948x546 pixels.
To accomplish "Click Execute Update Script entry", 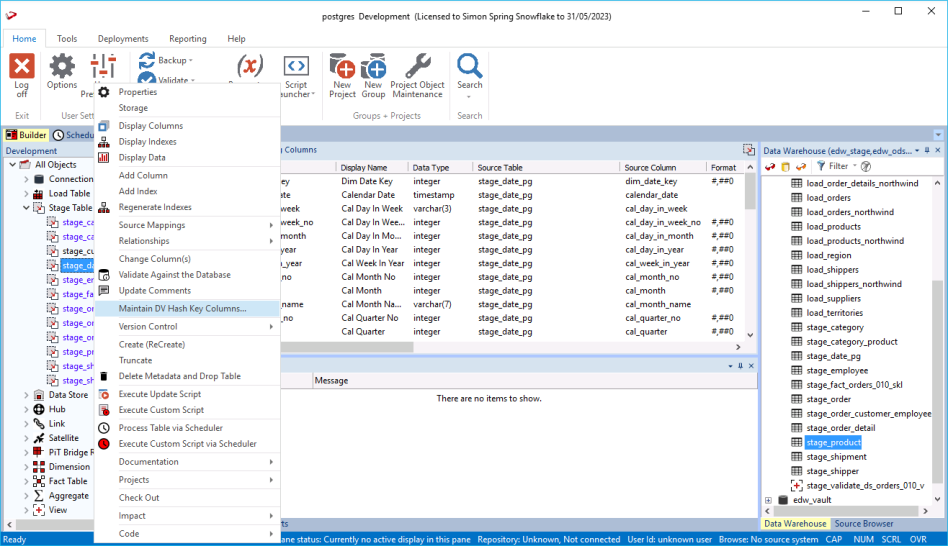I will [x=160, y=394].
